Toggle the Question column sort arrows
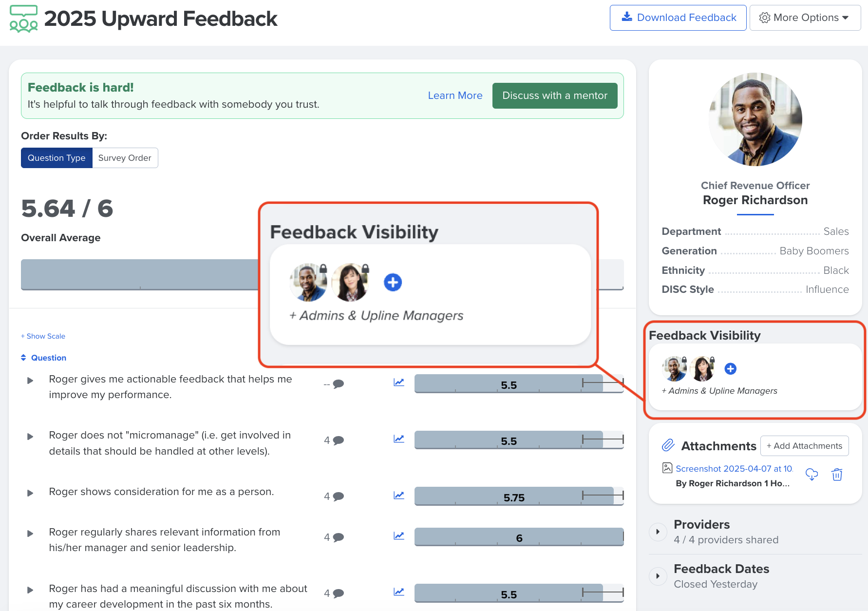The width and height of the screenshot is (868, 611). point(23,358)
